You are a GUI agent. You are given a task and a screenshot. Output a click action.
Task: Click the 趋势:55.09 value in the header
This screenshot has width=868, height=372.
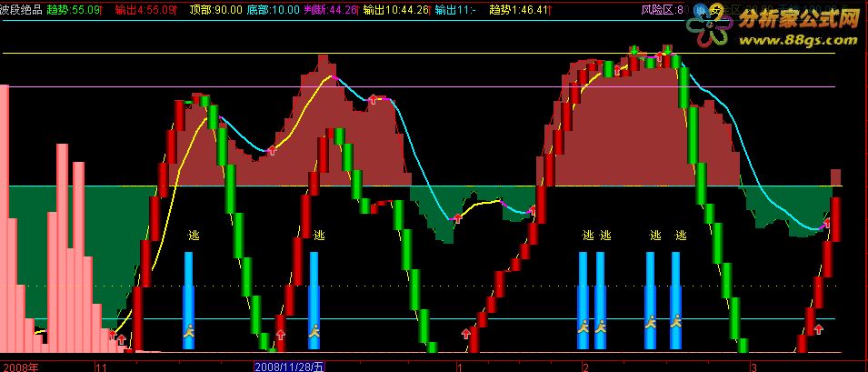74,9
